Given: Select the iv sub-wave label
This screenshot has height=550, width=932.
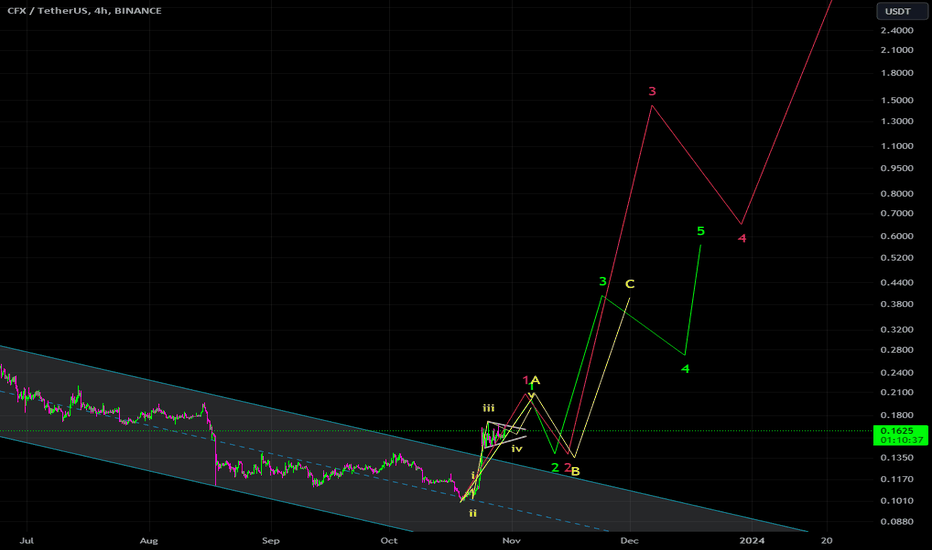Looking at the screenshot, I should click(517, 448).
